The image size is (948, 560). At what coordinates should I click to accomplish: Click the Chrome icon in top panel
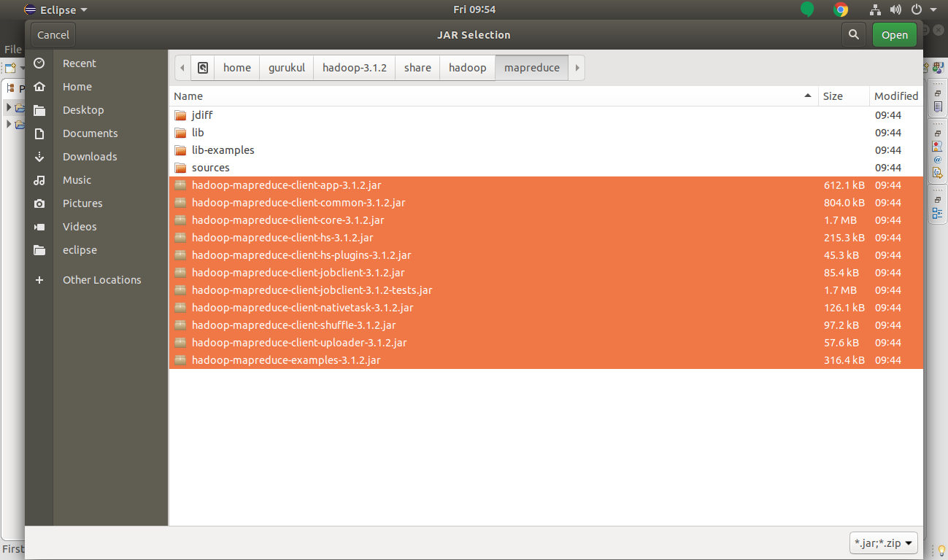841,9
